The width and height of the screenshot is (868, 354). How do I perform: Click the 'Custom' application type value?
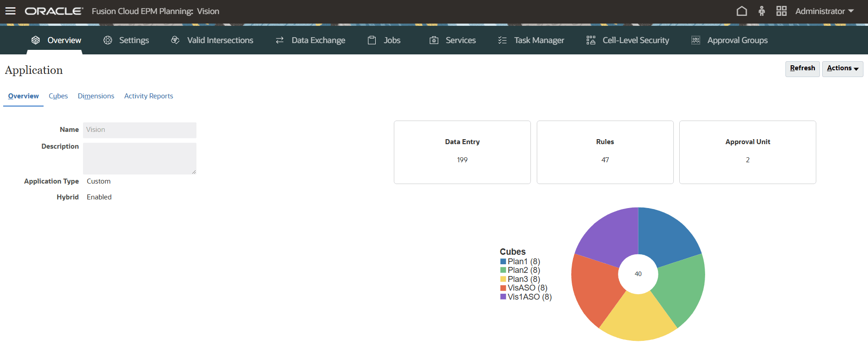coord(98,181)
